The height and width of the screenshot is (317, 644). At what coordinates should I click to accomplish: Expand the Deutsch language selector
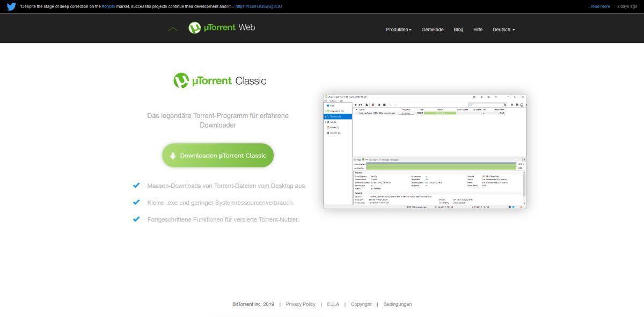[503, 30]
